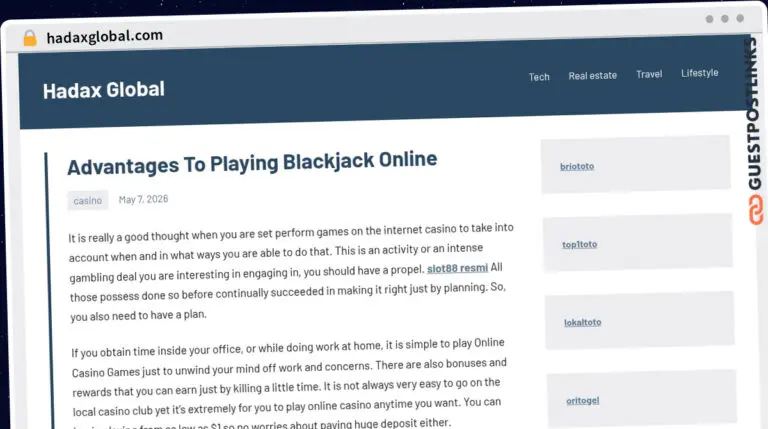Click the orange Guestpostlinks chain logo icon
The image size is (768, 429).
756,210
